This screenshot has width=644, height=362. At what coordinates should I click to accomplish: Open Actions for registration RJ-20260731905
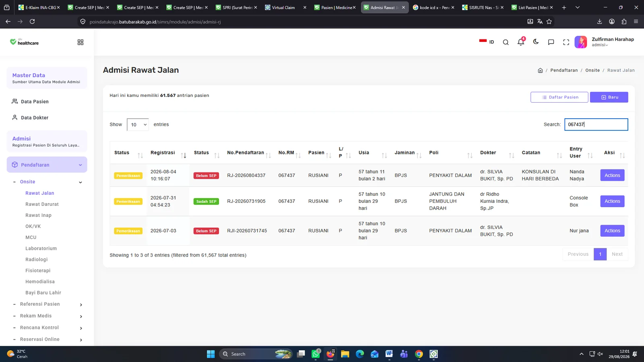coord(612,201)
